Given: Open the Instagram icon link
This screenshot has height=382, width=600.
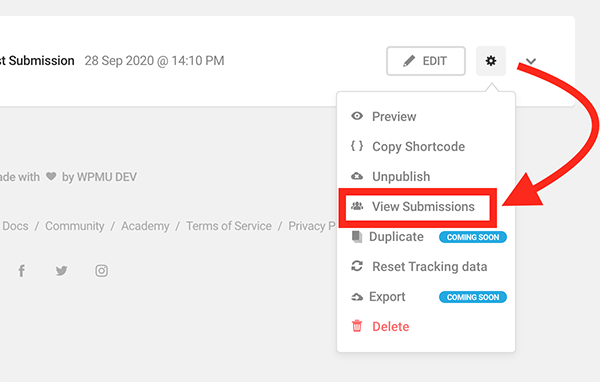Looking at the screenshot, I should (x=101, y=271).
